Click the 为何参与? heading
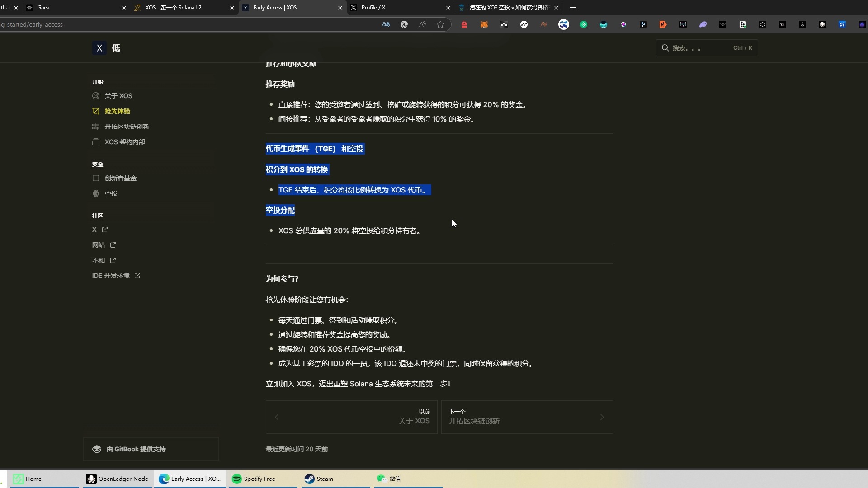 pos(282,279)
